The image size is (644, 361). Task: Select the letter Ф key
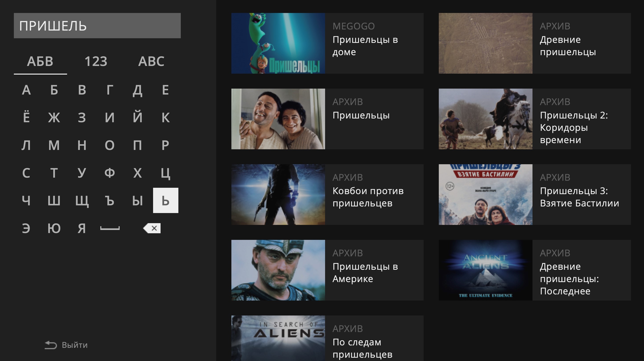[110, 173]
